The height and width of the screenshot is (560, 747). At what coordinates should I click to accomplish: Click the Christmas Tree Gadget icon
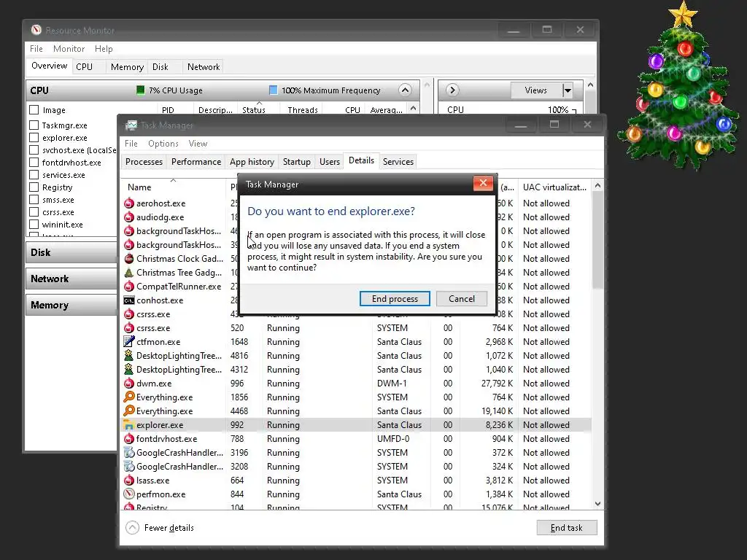[128, 273]
